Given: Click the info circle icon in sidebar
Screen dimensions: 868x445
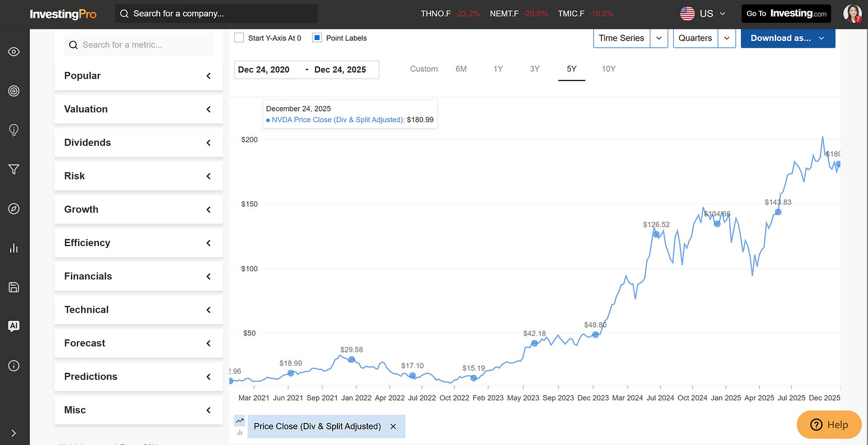Looking at the screenshot, I should coord(14,366).
